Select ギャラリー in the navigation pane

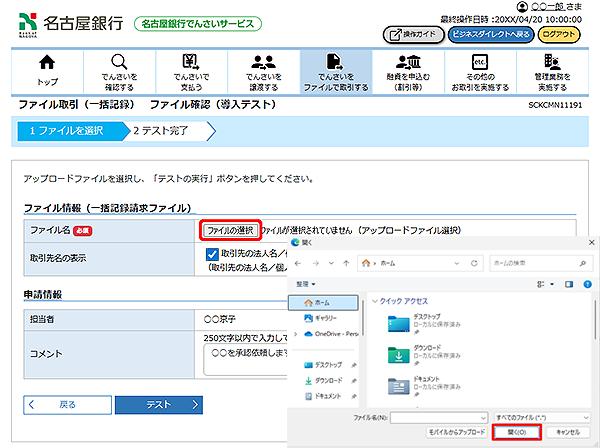tap(327, 316)
